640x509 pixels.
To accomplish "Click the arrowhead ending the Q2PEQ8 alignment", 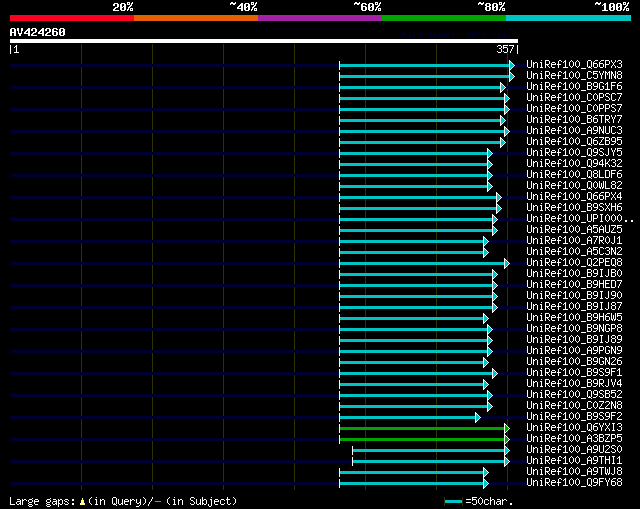I will tap(507, 263).
